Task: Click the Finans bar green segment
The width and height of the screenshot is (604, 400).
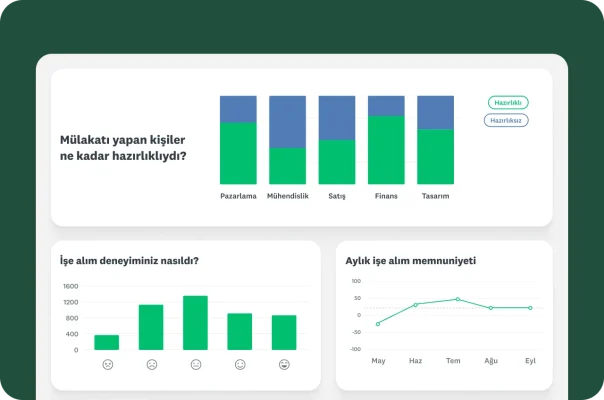Action: 386,150
